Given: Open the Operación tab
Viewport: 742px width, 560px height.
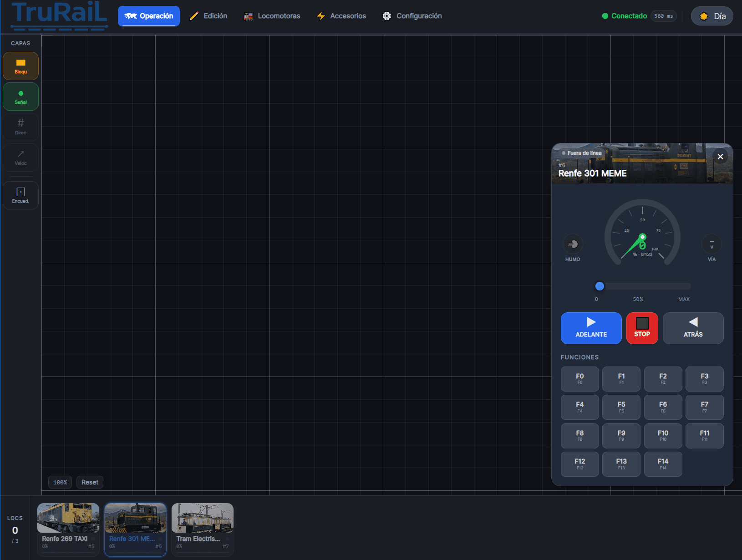Looking at the screenshot, I should click(x=149, y=16).
